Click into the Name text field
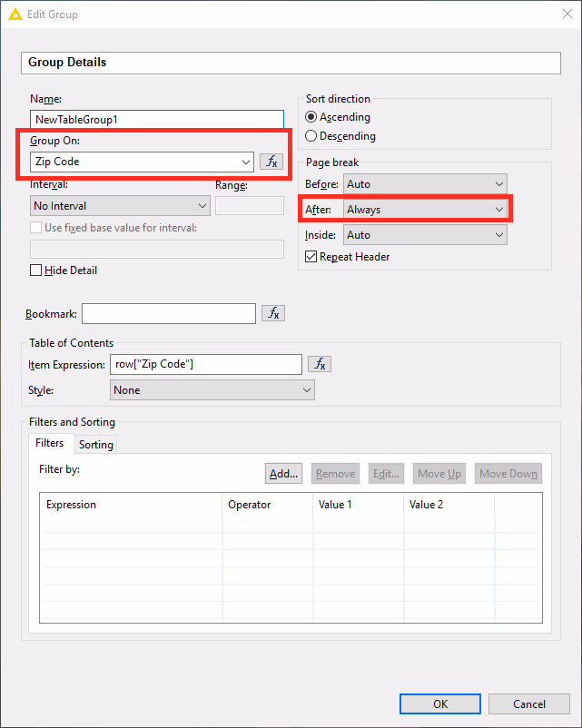 point(156,119)
